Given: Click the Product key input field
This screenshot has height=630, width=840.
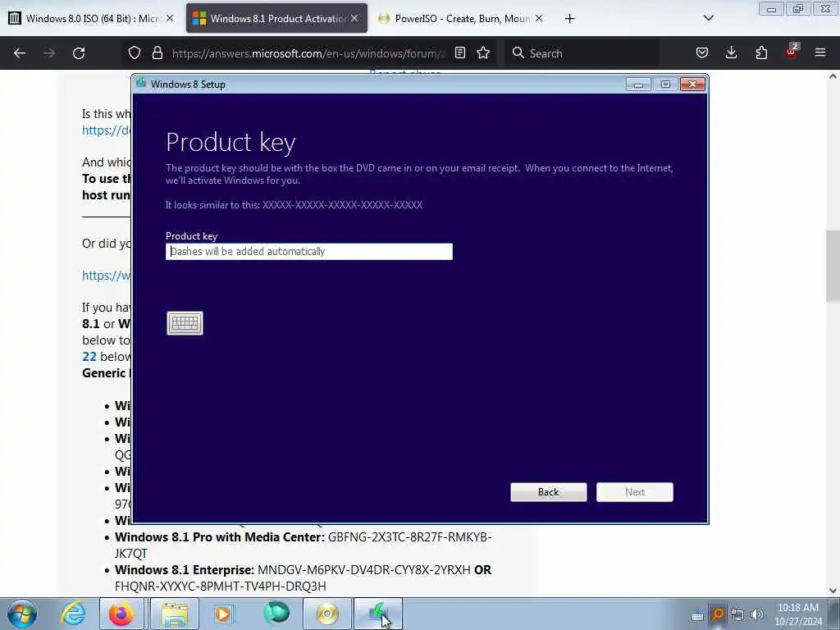Looking at the screenshot, I should 309,251.
